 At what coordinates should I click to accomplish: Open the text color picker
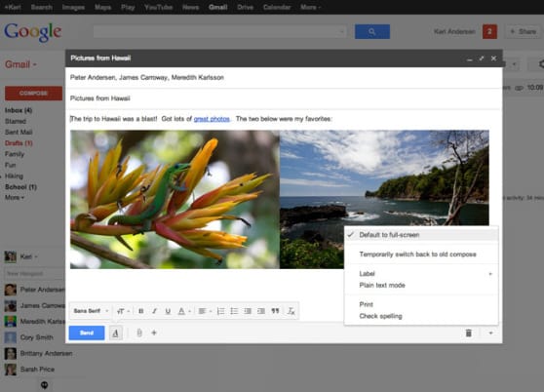point(184,311)
